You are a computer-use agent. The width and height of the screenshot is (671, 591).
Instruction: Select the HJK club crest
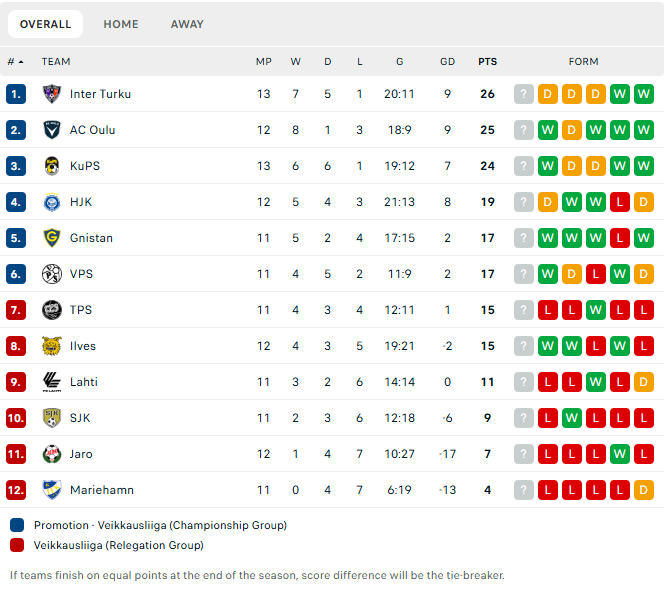point(52,202)
